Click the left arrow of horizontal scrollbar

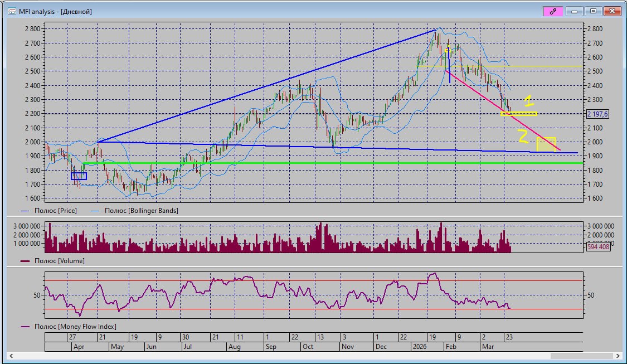[12, 356]
